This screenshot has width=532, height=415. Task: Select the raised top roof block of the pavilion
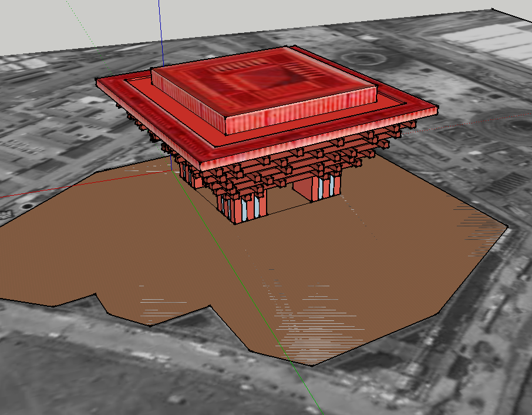click(264, 90)
